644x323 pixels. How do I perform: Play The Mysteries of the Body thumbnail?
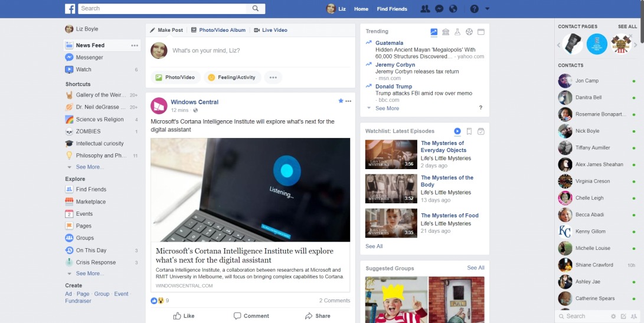pos(391,189)
